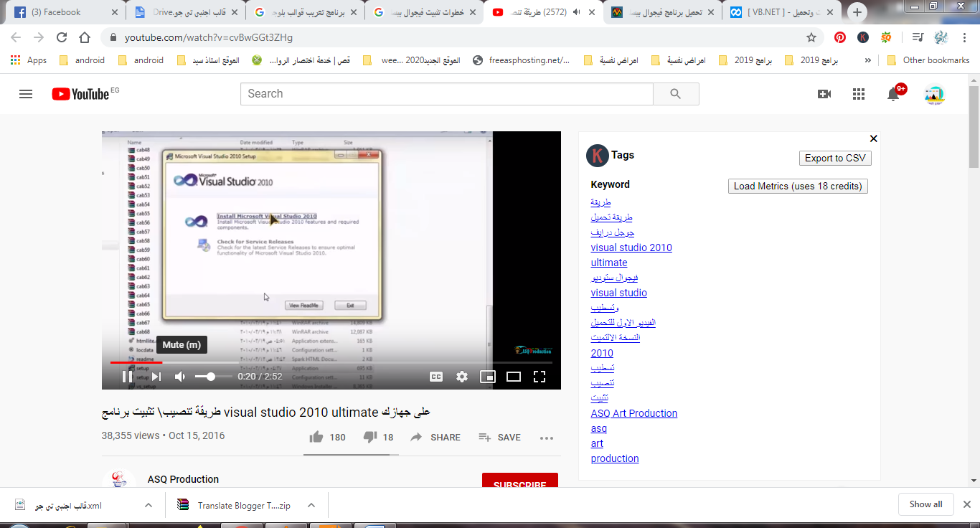The width and height of the screenshot is (980, 528).
Task: Load Metrics using 18 credits
Action: point(798,186)
